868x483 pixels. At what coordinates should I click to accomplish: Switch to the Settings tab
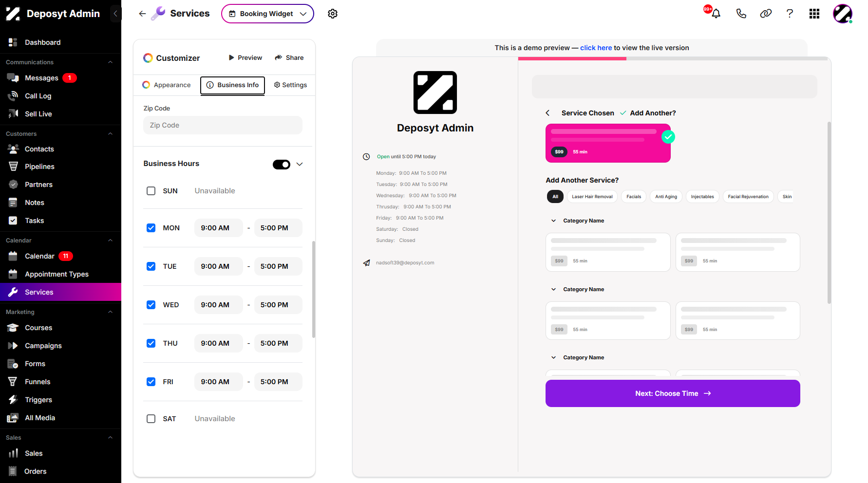(291, 85)
